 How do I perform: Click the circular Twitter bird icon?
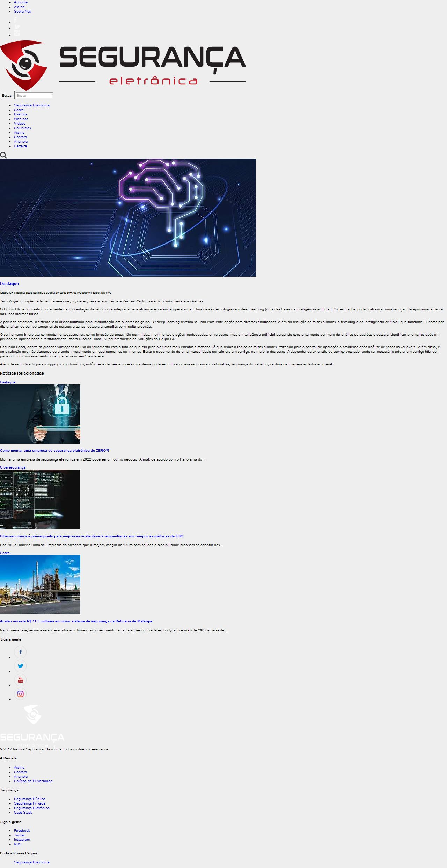click(20, 666)
